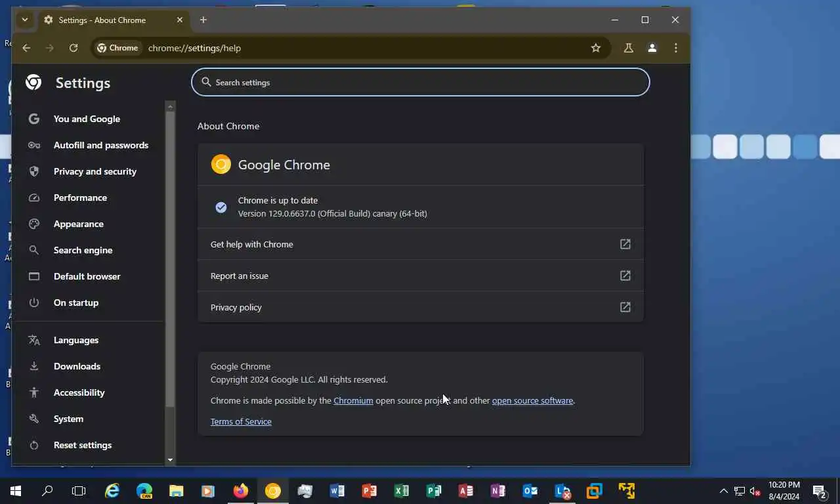Click the sidebar scrollbar down arrow
This screenshot has height=504, width=840.
(170, 460)
